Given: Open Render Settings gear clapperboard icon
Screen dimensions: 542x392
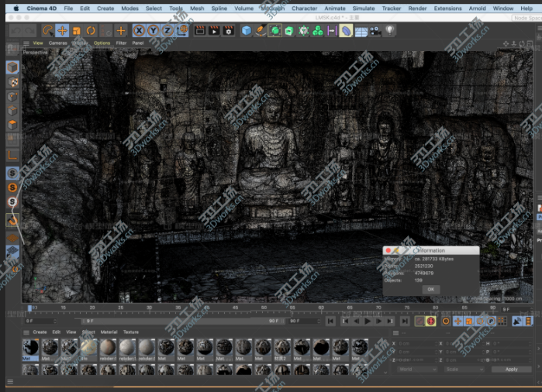Looking at the screenshot, I should (229, 31).
